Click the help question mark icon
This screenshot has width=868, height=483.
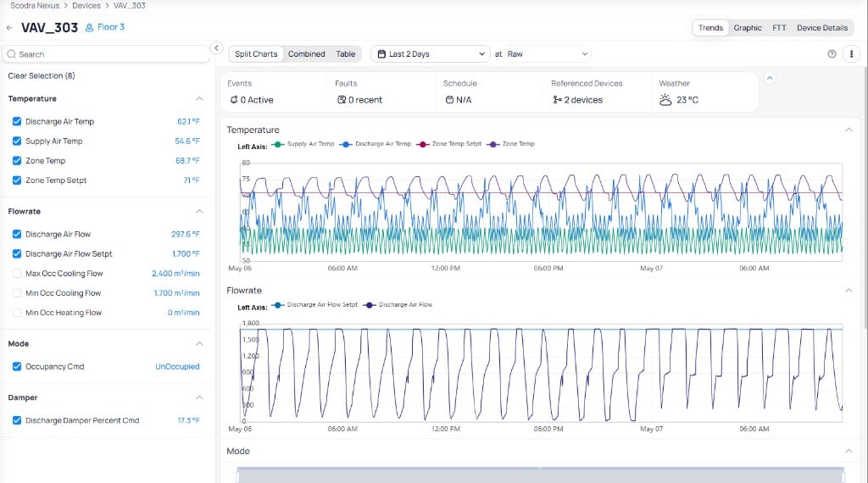coord(832,54)
